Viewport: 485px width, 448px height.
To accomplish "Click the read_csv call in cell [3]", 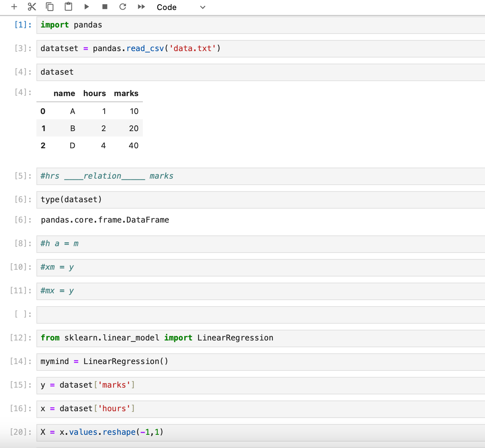I will (145, 48).
